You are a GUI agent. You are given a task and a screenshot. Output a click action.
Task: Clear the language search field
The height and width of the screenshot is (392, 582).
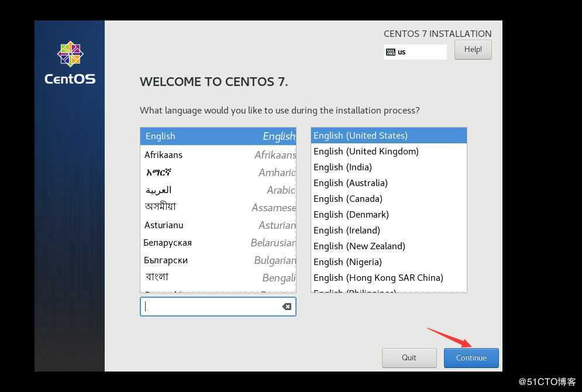[x=287, y=307]
